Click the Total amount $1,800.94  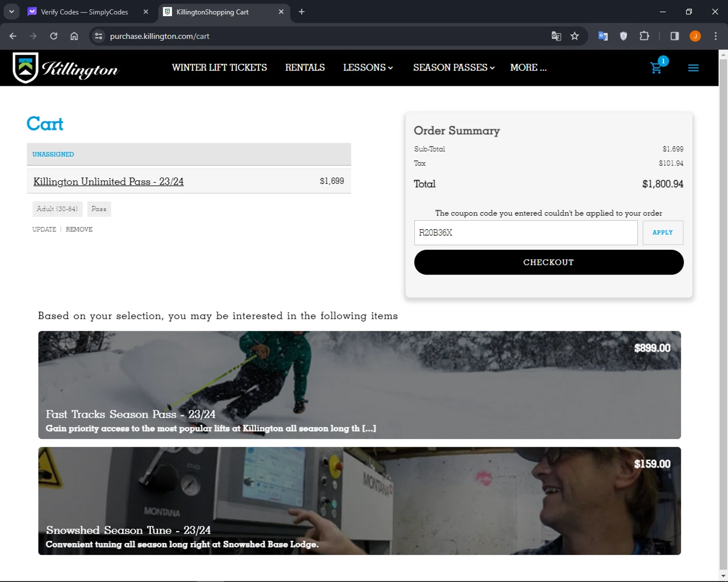662,184
